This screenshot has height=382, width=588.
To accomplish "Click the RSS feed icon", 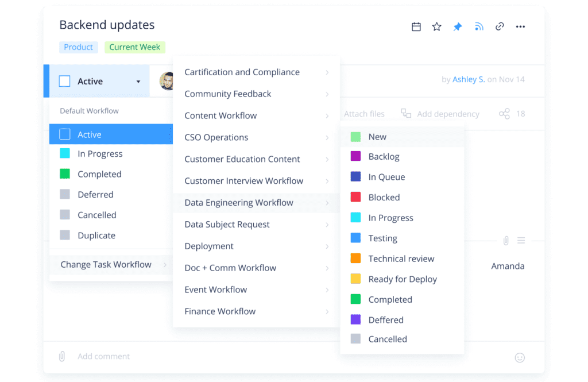I will click(478, 26).
